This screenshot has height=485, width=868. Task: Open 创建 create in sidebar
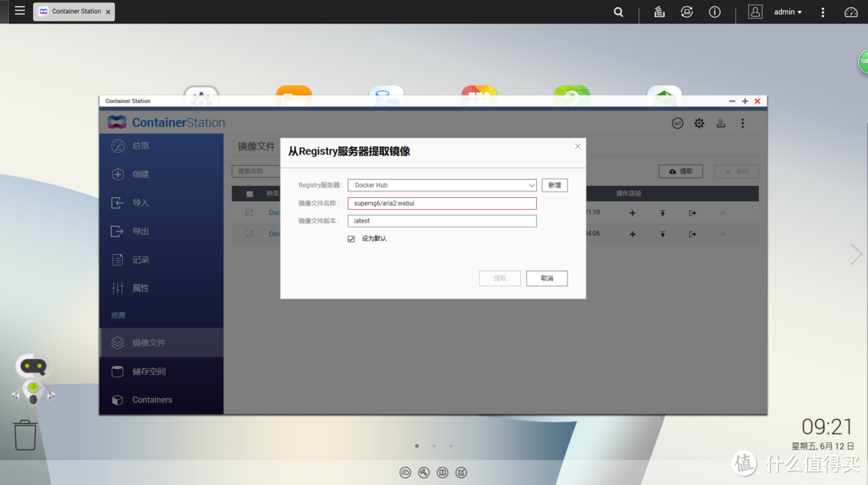tap(162, 174)
